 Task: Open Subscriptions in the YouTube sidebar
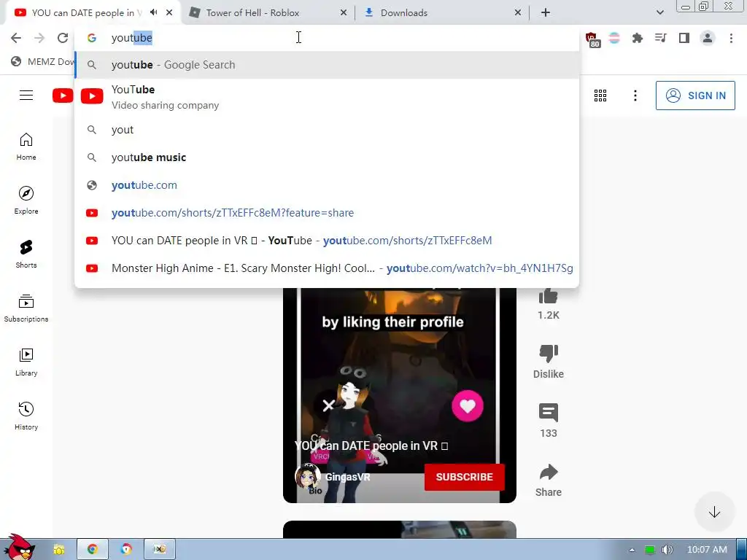26,308
